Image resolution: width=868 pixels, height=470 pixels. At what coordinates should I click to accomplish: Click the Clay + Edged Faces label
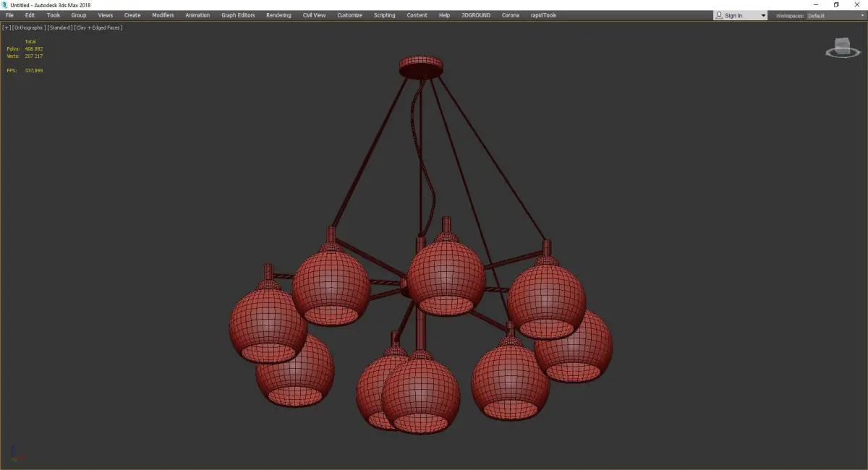pyautogui.click(x=98, y=27)
